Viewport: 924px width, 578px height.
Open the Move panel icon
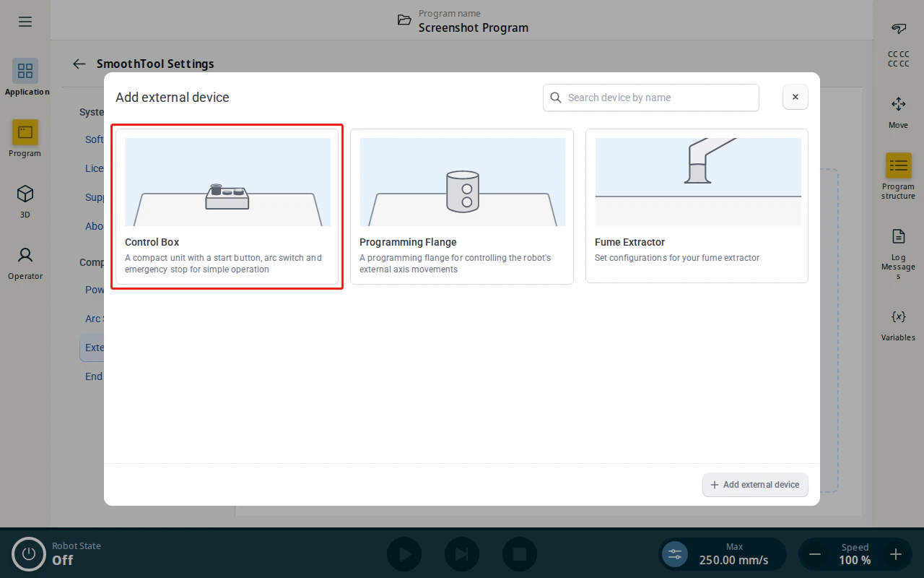[x=899, y=104]
